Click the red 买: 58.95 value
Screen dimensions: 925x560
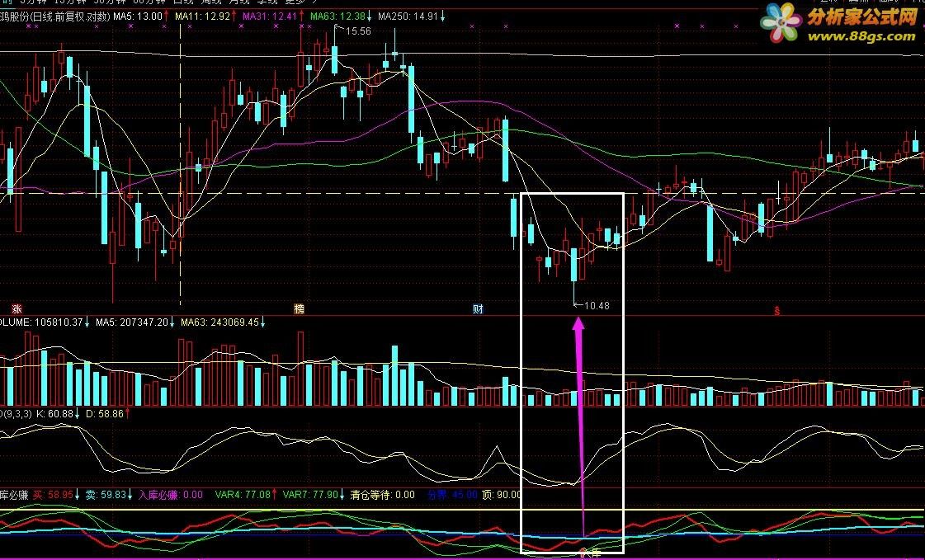point(53,495)
